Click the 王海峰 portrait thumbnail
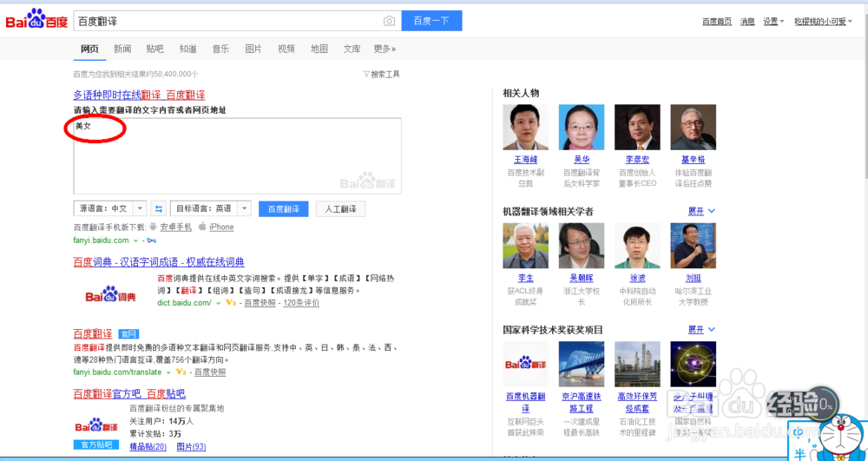868x461 pixels. (x=525, y=128)
